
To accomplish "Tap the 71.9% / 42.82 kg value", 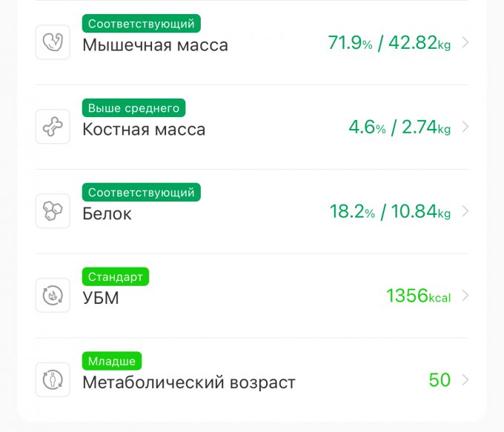I will [x=389, y=43].
